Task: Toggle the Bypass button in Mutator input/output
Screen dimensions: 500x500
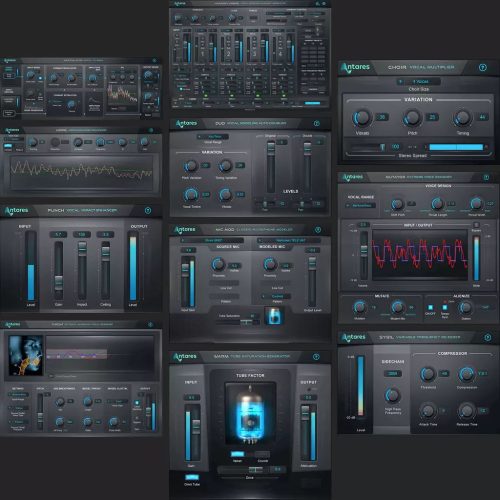Action: 476,225
